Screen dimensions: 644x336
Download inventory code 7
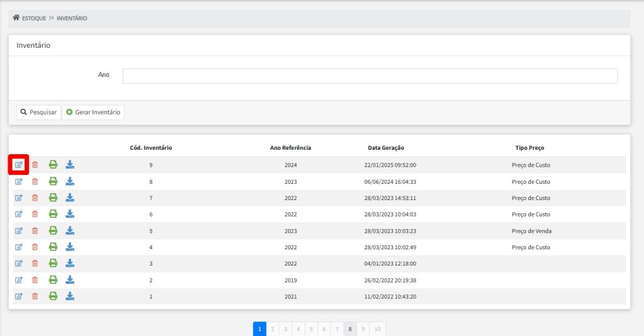pyautogui.click(x=70, y=198)
